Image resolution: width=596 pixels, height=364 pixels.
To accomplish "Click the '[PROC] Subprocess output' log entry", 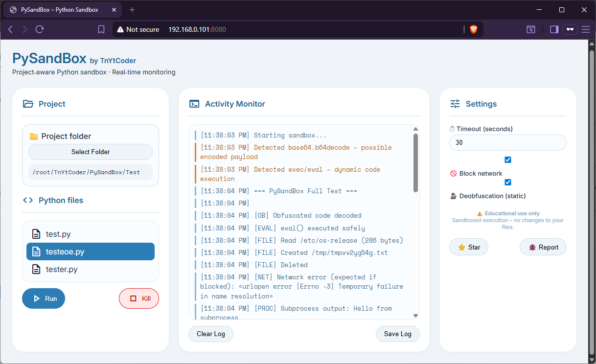I will (303, 312).
